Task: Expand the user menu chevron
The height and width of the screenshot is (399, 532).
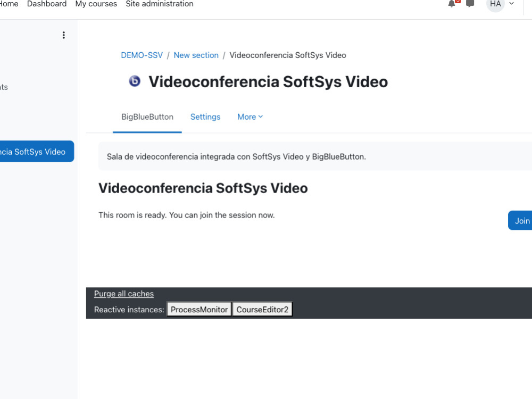Action: pos(512,3)
